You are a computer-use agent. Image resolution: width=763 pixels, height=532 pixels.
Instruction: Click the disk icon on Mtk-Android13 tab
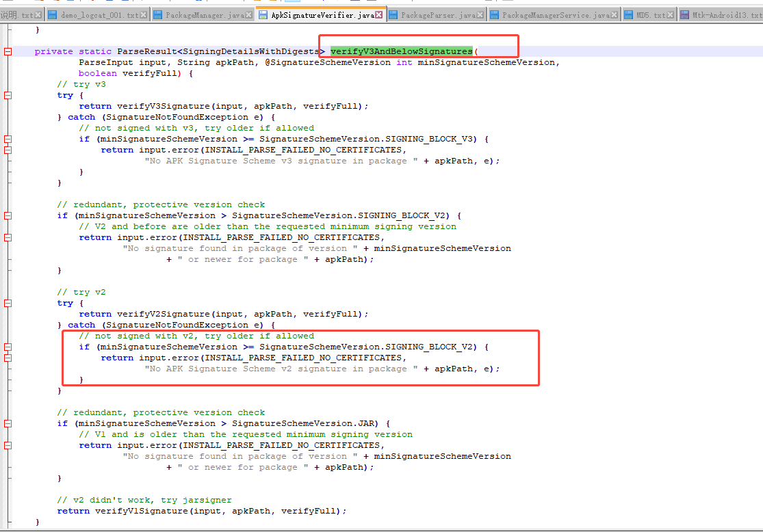click(x=685, y=15)
